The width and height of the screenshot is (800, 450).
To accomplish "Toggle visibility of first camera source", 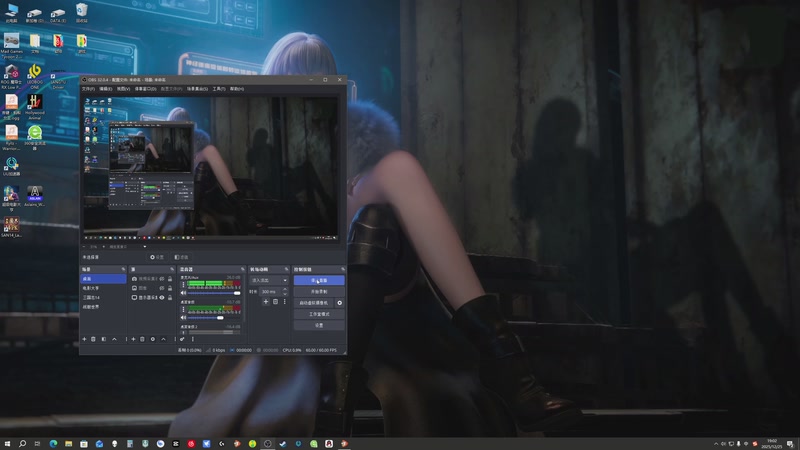I will [x=162, y=279].
